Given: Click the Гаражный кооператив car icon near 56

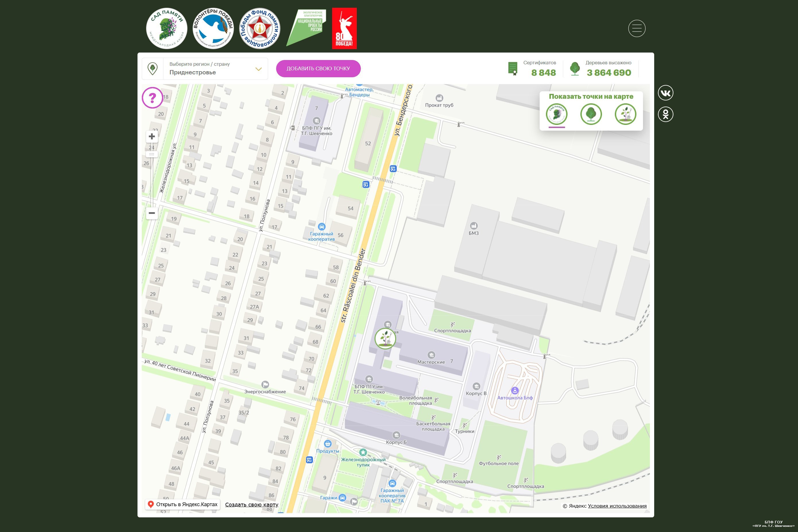Looking at the screenshot, I should [321, 227].
